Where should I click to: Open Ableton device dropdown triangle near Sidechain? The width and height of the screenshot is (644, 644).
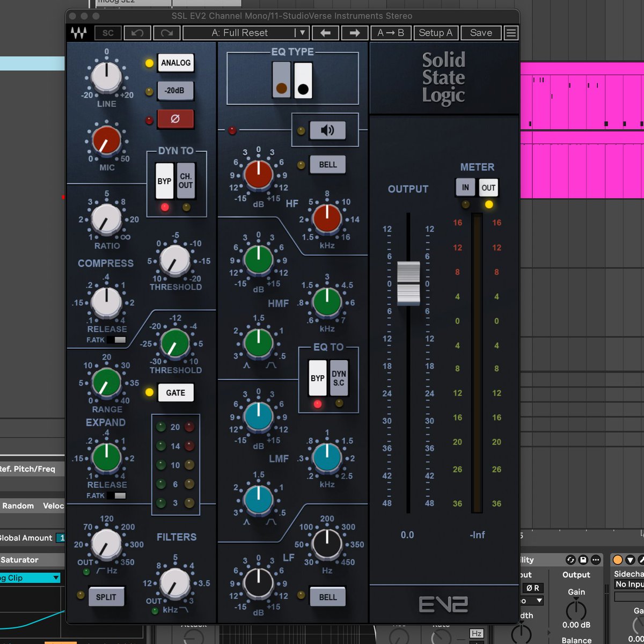tap(630, 560)
